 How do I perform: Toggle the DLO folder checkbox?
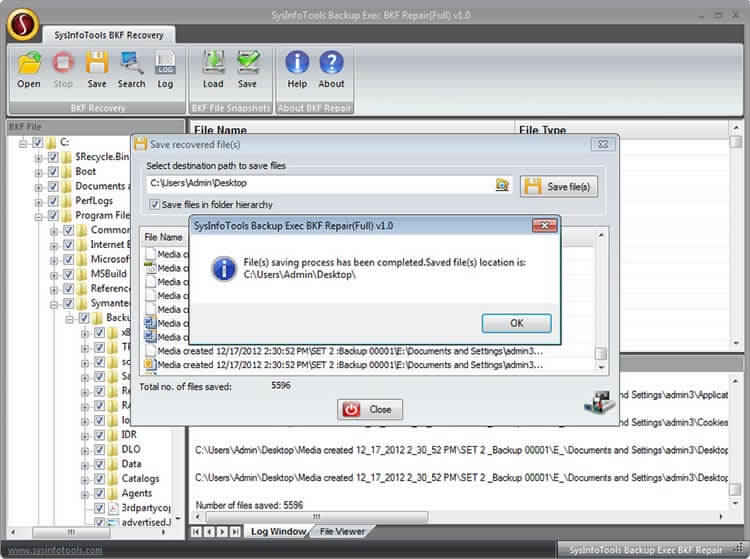tap(99, 449)
